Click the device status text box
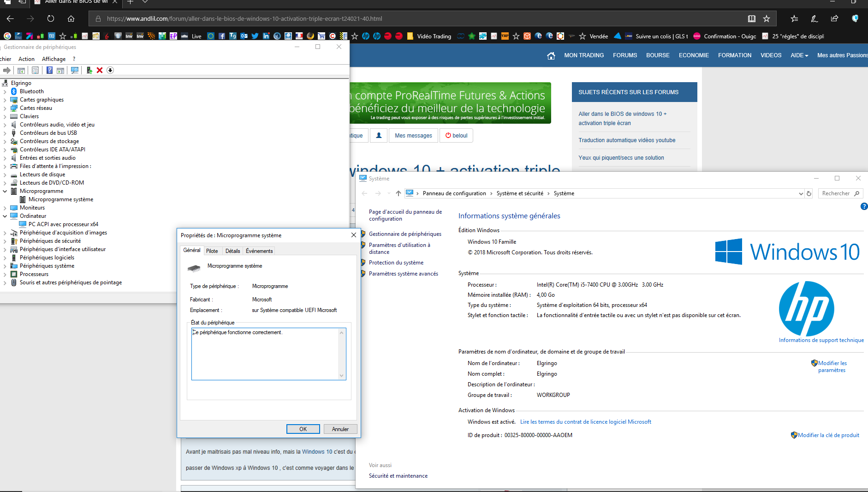Viewport: 868px width, 492px height. (x=268, y=354)
